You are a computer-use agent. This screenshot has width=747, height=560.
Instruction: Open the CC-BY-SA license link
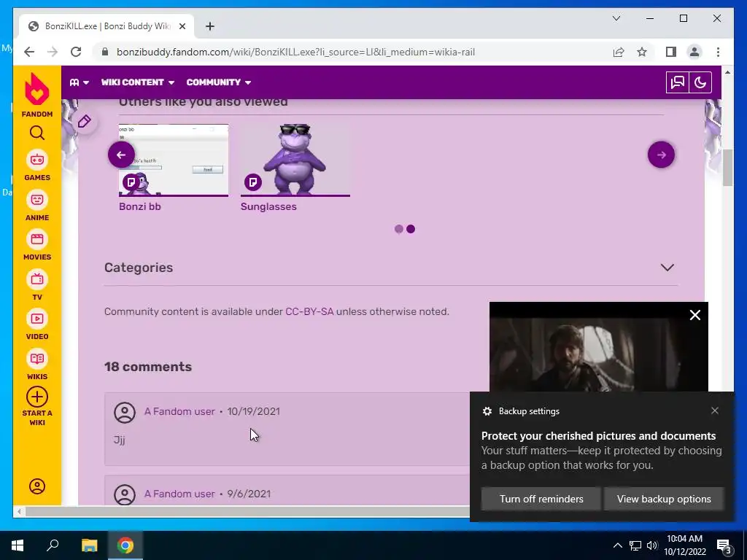[x=309, y=311]
